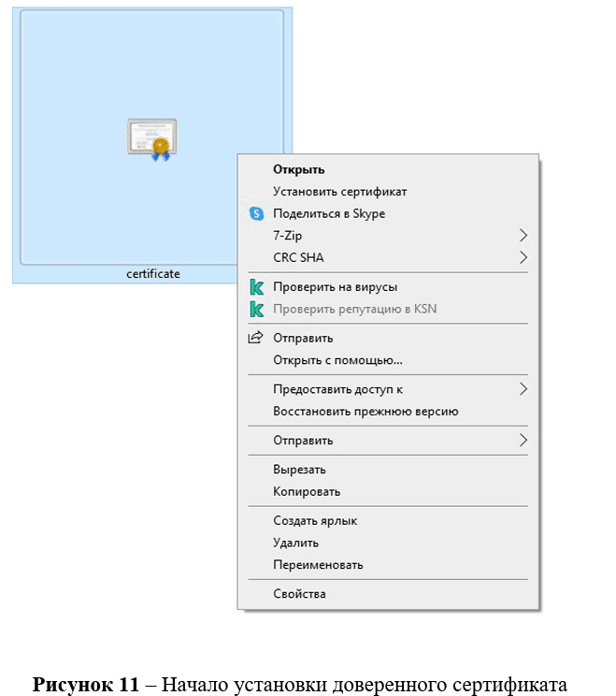Expand the 'Предоставить доступ к' submenu
Screen dimensions: 616x696
(523, 389)
